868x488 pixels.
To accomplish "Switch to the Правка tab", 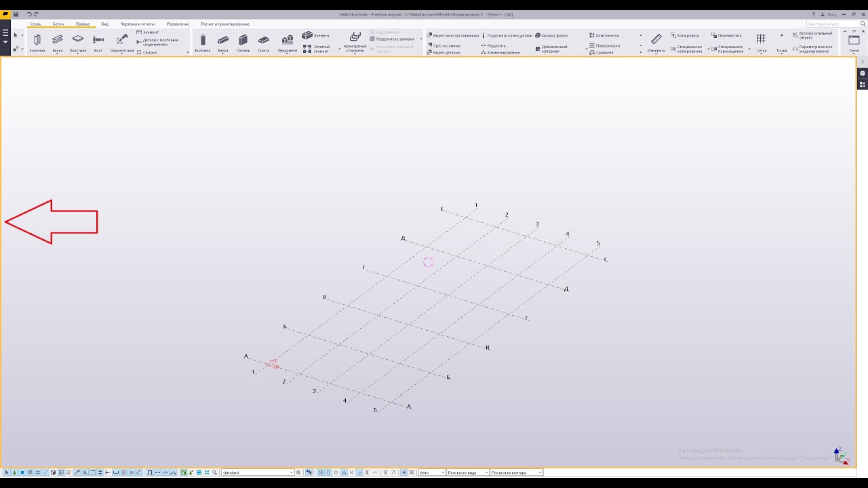I will click(83, 24).
